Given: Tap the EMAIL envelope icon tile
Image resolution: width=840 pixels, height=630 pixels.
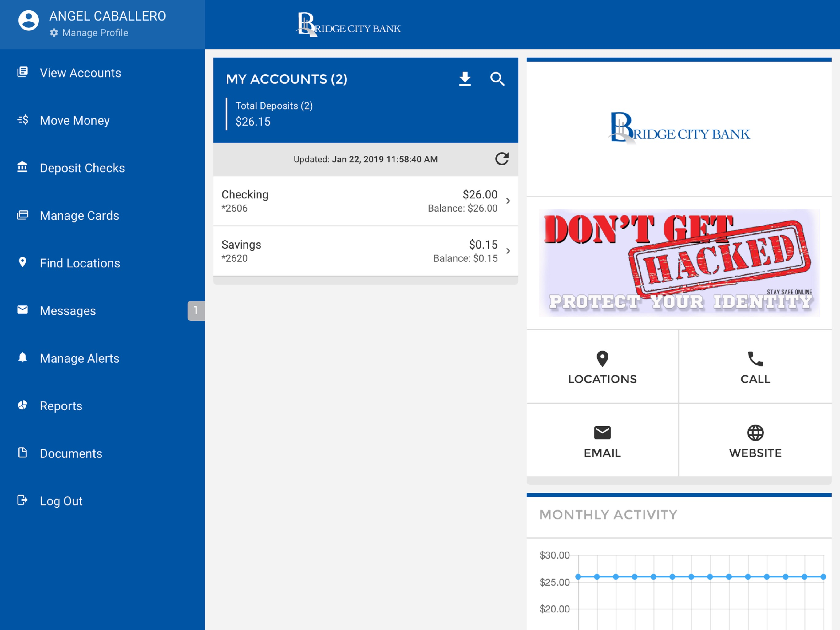Looking at the screenshot, I should [602, 440].
